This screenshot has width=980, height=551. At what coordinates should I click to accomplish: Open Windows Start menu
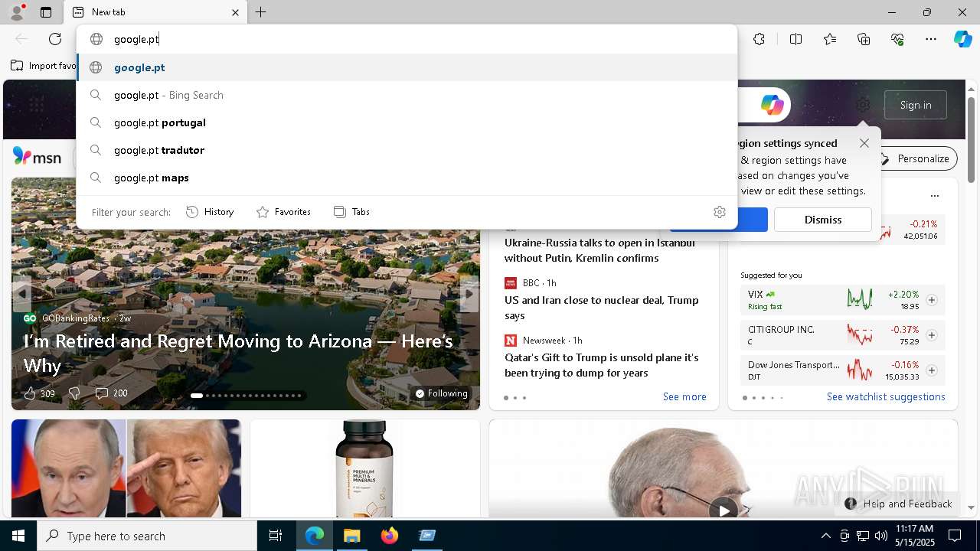[x=18, y=536]
